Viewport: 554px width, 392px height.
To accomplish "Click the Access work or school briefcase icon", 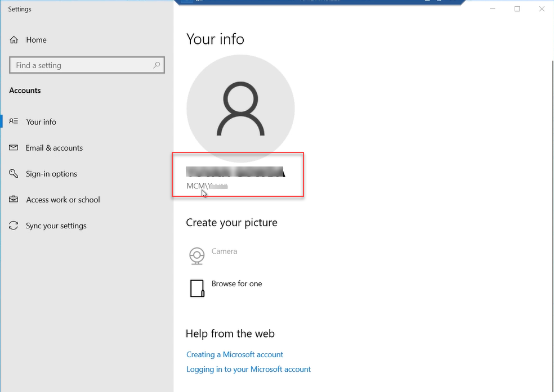I will click(14, 200).
